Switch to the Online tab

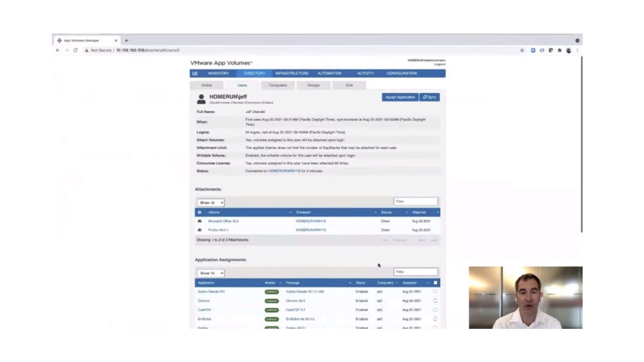pos(207,85)
